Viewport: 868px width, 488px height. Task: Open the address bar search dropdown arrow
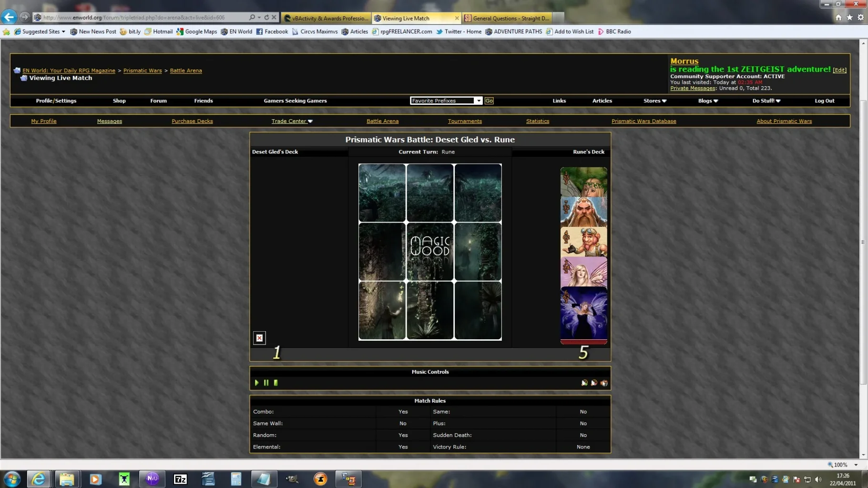[259, 18]
